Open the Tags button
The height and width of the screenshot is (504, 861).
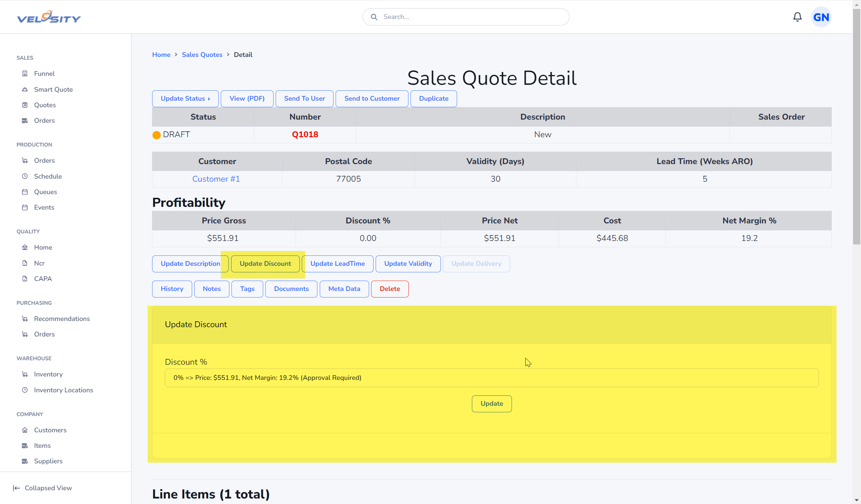pos(247,289)
